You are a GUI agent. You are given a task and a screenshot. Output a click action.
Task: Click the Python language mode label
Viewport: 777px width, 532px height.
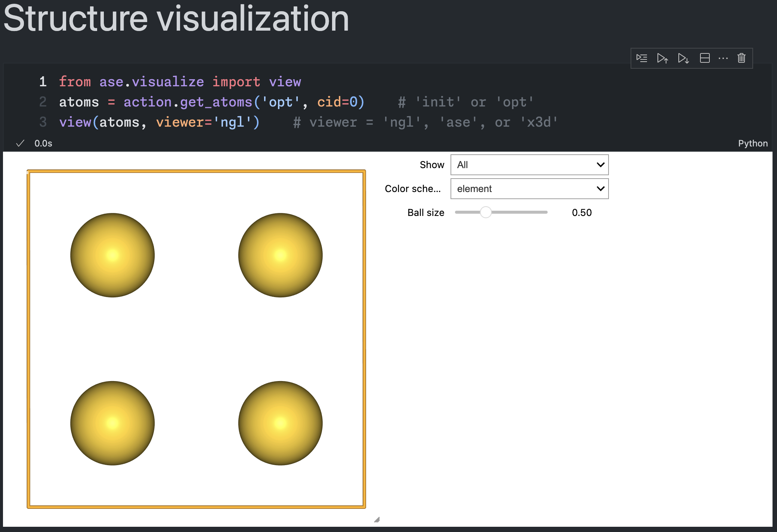click(x=752, y=143)
